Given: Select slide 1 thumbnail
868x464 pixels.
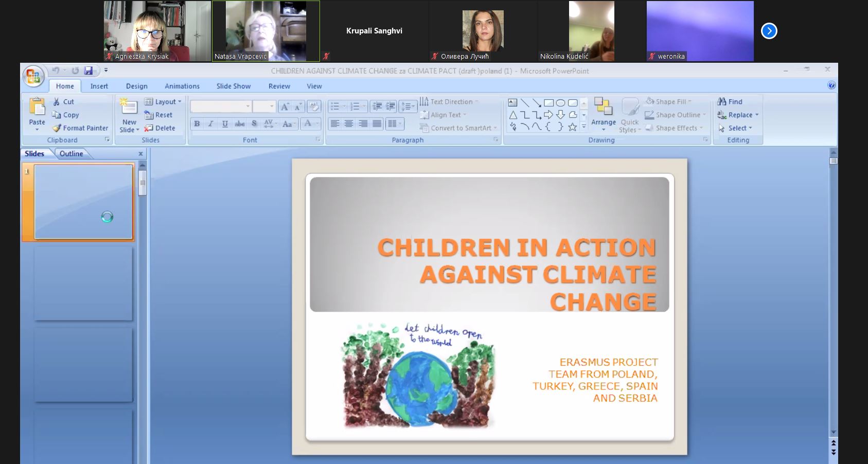Looking at the screenshot, I should 83,202.
